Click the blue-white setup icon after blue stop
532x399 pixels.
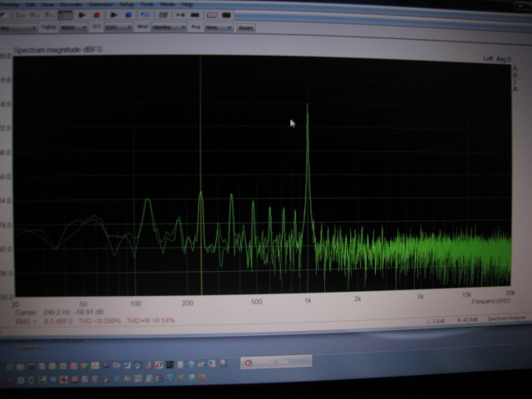click(145, 15)
